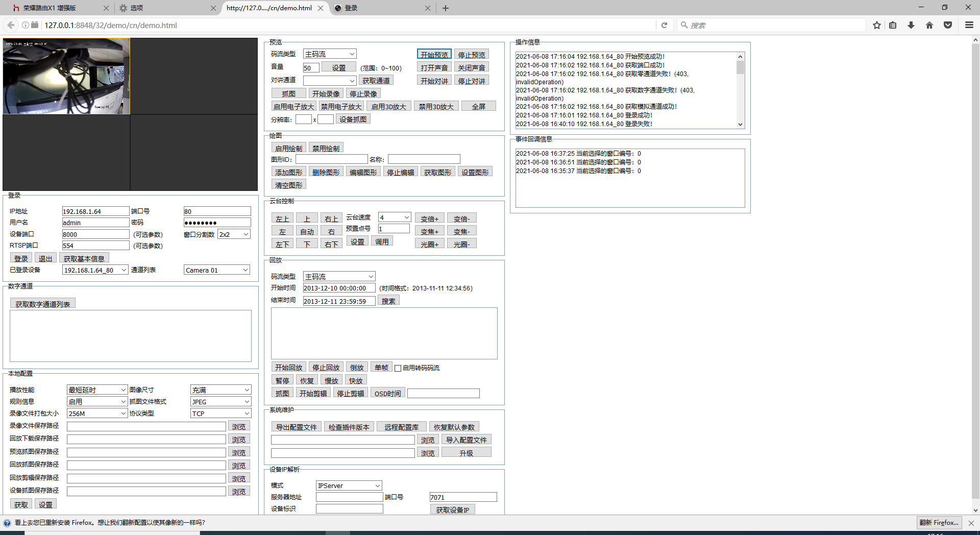Go to the browser home page

(929, 25)
